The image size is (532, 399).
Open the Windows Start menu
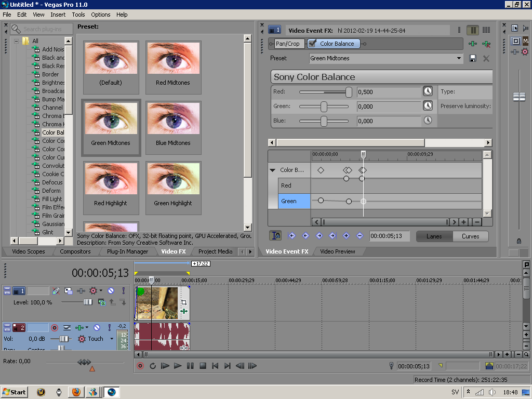(x=14, y=392)
